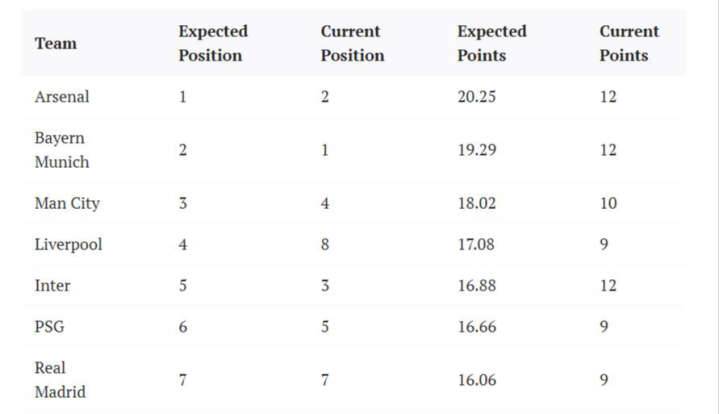Select the Inter team cell

pyautogui.click(x=53, y=285)
